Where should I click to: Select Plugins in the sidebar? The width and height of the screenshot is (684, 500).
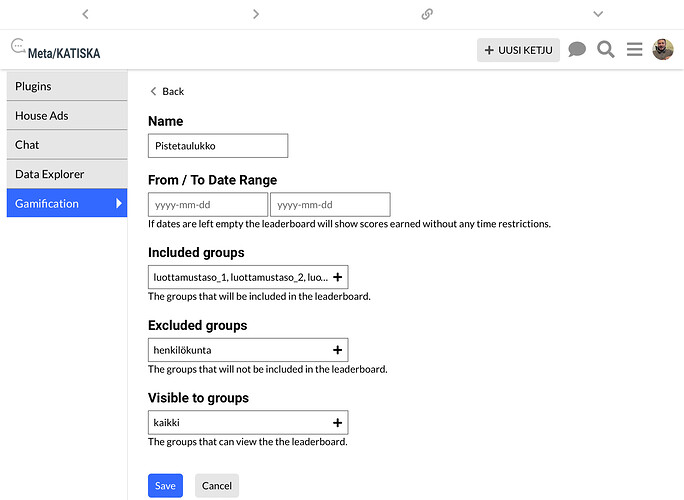[67, 86]
